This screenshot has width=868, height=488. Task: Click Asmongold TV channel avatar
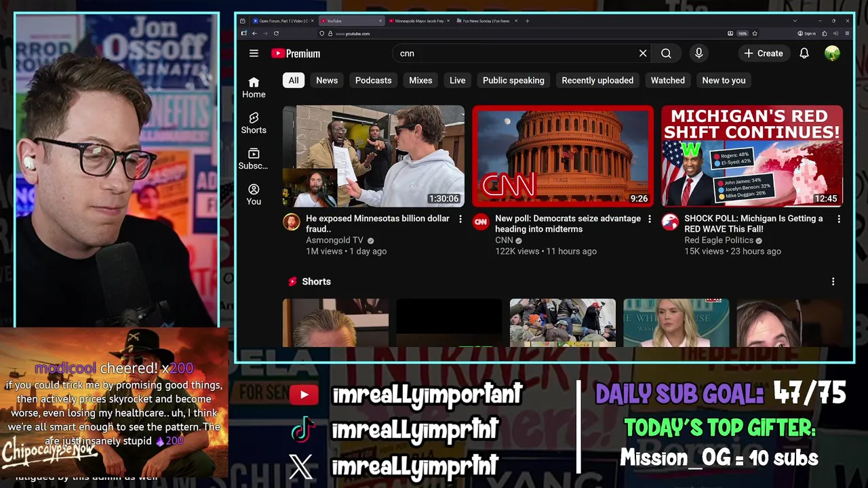(x=292, y=222)
